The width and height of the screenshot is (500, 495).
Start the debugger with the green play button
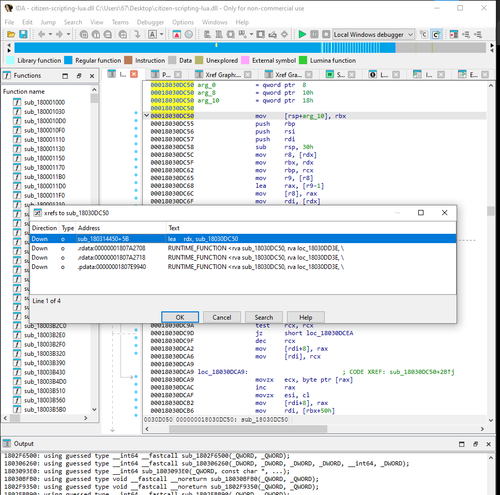[302, 34]
